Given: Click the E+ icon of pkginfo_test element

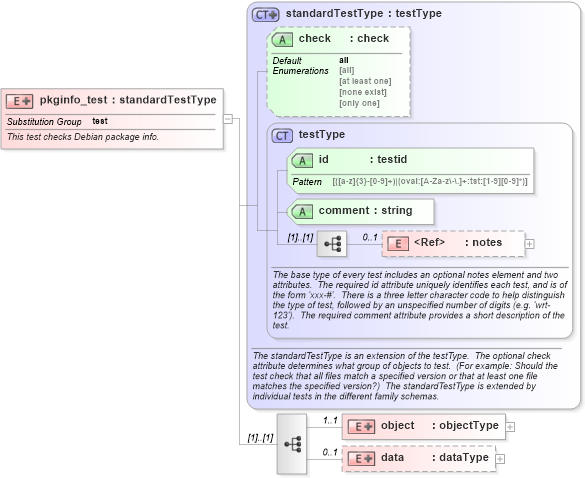Looking at the screenshot, I should click(19, 101).
